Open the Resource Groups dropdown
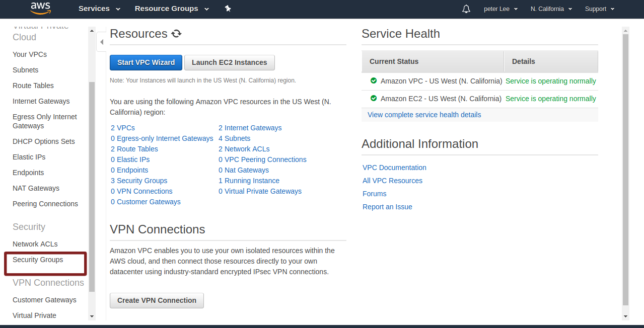This screenshot has width=644, height=328. (172, 9)
